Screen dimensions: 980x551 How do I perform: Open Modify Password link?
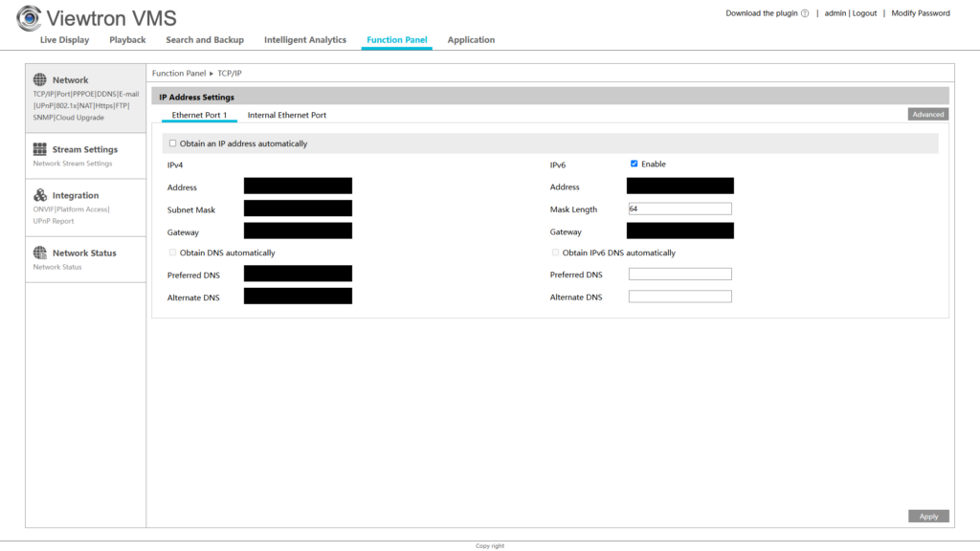point(921,13)
